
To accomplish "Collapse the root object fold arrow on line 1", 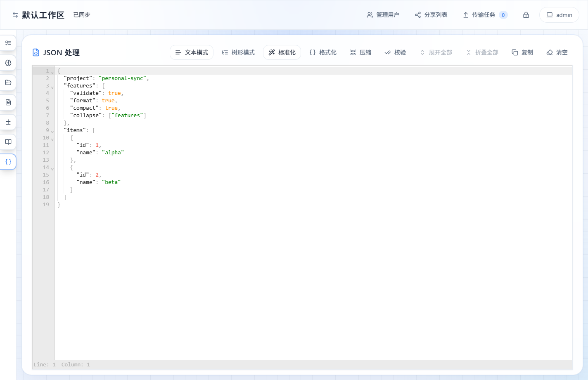I will coord(52,72).
